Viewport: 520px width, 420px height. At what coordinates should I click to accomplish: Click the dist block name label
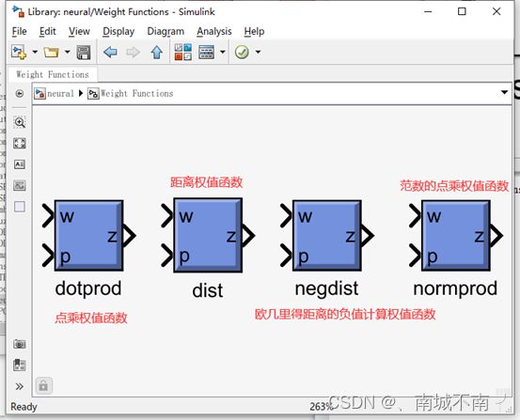pyautogui.click(x=208, y=290)
